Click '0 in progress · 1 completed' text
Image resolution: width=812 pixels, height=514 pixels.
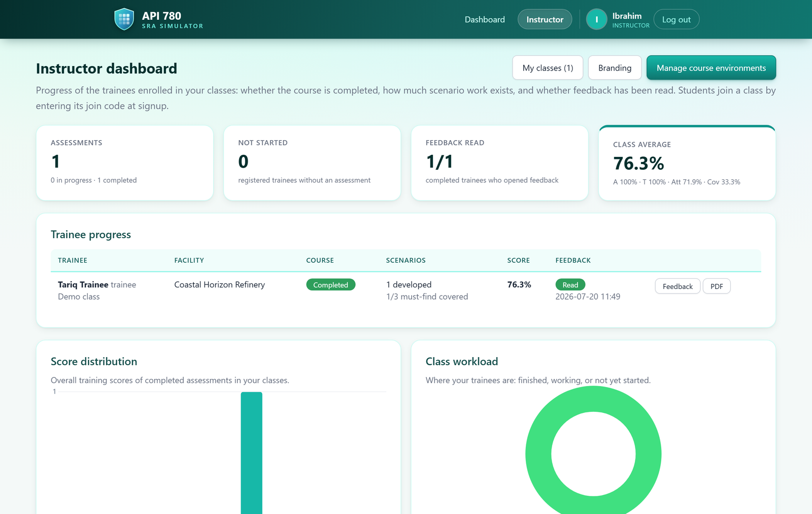tap(94, 180)
